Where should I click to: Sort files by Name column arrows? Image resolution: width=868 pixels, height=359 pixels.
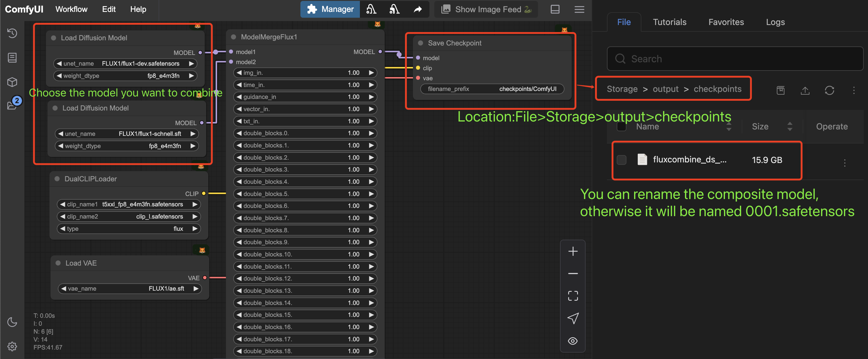tap(729, 126)
